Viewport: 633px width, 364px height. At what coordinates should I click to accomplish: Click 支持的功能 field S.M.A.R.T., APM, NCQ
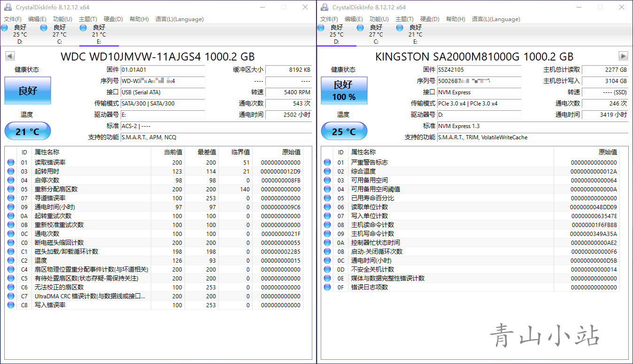click(x=216, y=137)
